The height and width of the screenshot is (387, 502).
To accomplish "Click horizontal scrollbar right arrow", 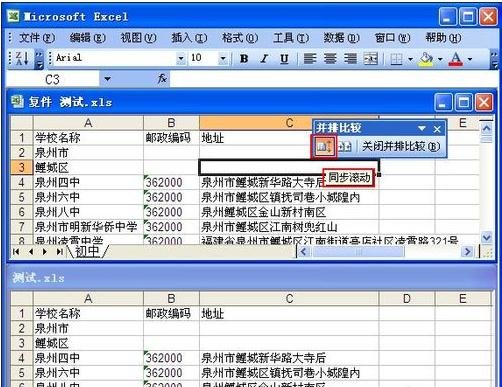I will tap(467, 252).
